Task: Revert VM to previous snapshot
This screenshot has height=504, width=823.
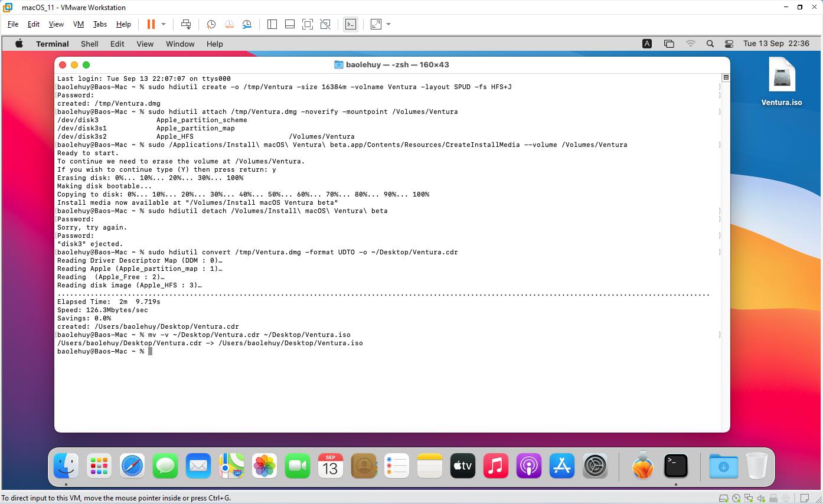Action: coord(229,24)
